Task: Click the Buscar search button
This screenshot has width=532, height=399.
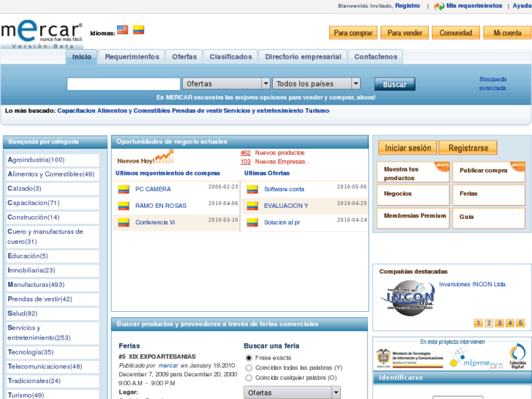Action: point(395,84)
